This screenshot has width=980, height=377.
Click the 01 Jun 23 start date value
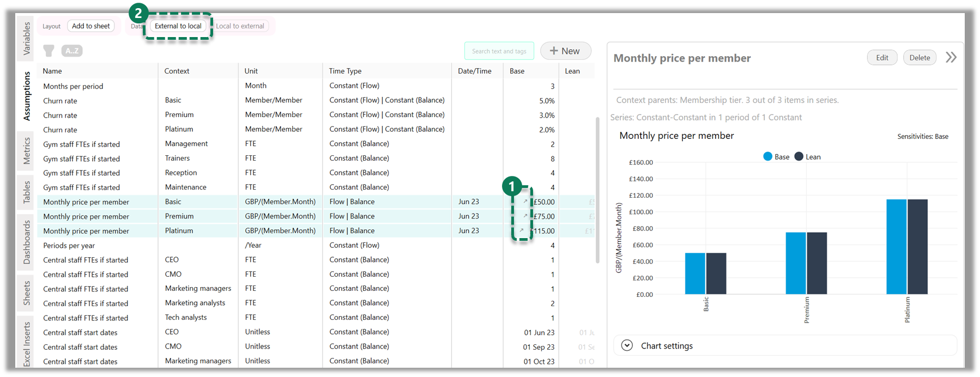[x=539, y=332]
